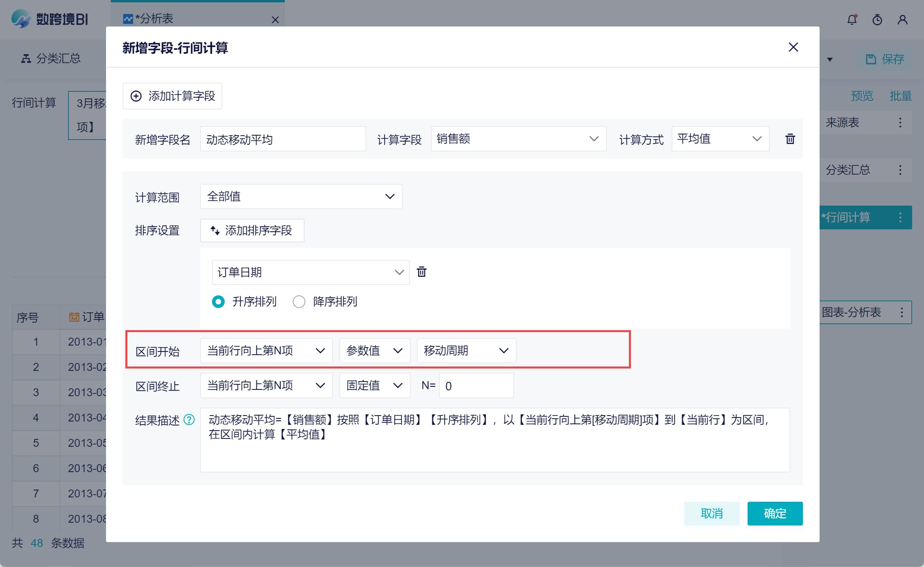924x567 pixels.
Task: Remove the 订单日期 sort field with trash icon
Action: pyautogui.click(x=422, y=272)
